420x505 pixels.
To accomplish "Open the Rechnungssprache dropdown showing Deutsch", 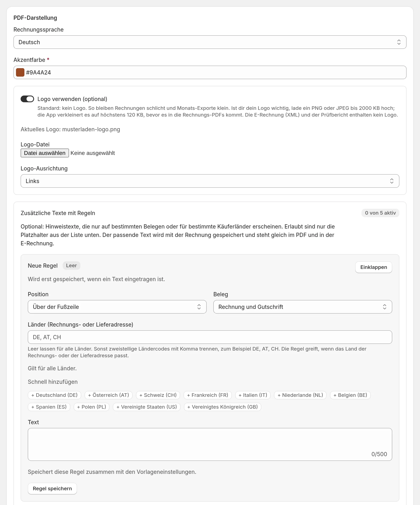I will point(210,42).
